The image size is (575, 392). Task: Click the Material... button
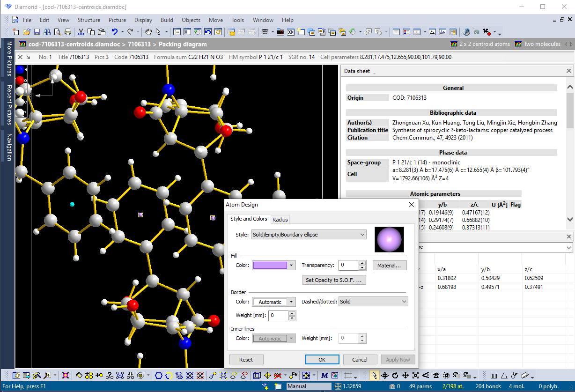(389, 265)
